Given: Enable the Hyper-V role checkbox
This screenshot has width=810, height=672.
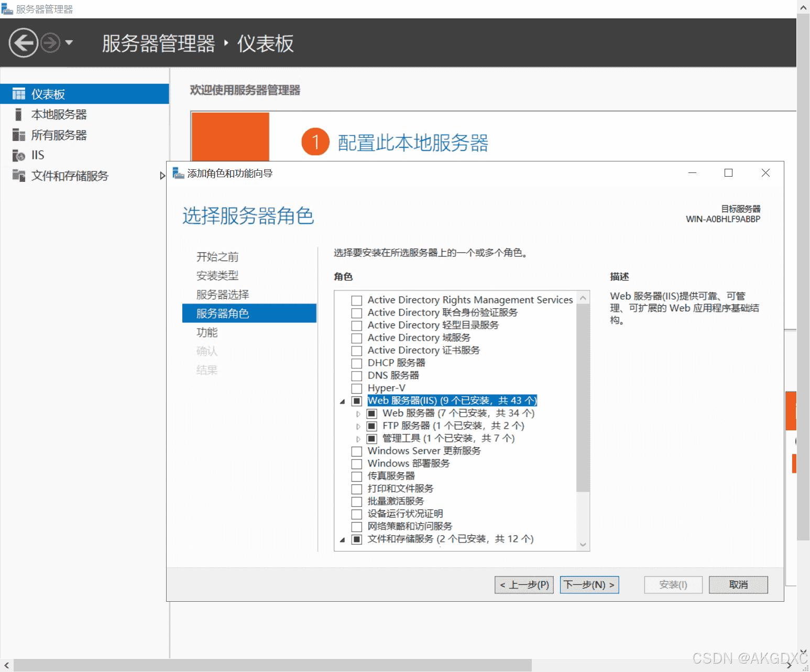Looking at the screenshot, I should coord(357,388).
